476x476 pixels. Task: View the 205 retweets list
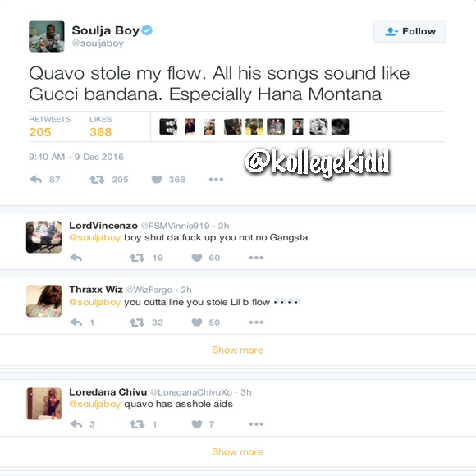coord(49,127)
